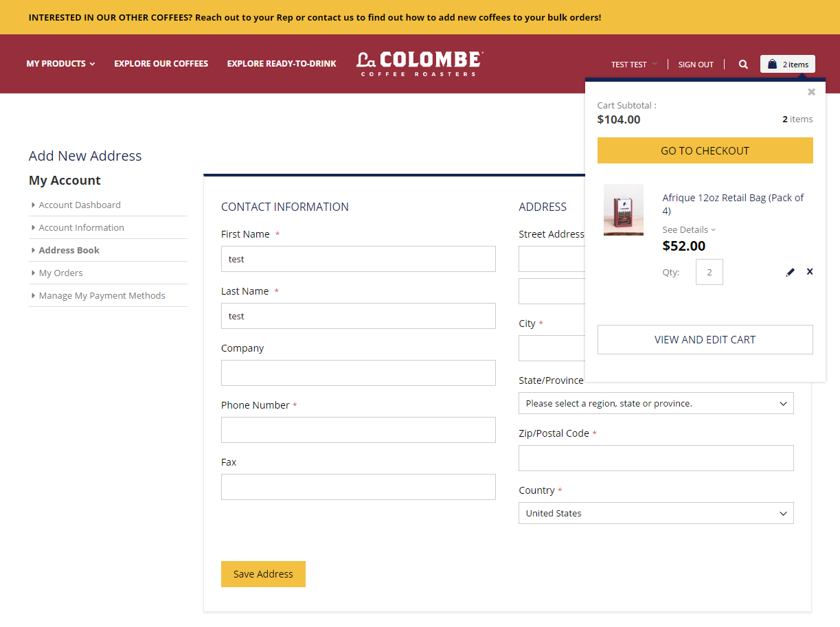Open the Test Test account dropdown

(633, 65)
